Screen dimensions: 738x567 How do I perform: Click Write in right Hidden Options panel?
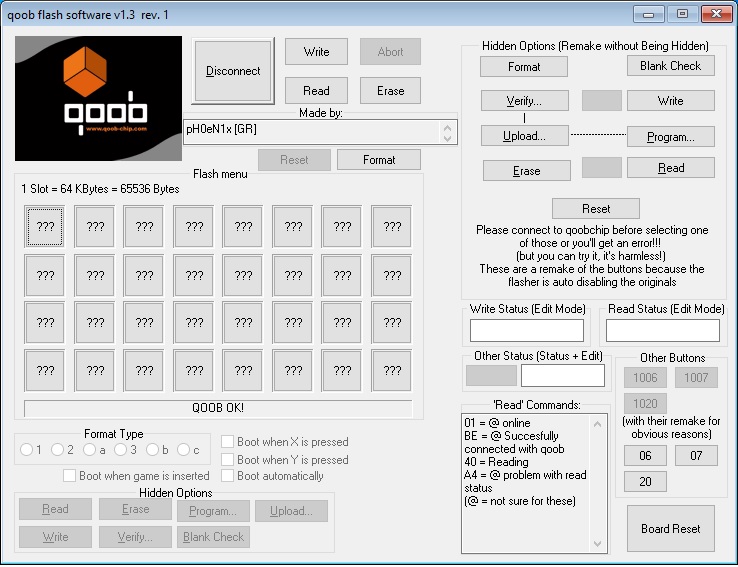click(671, 101)
